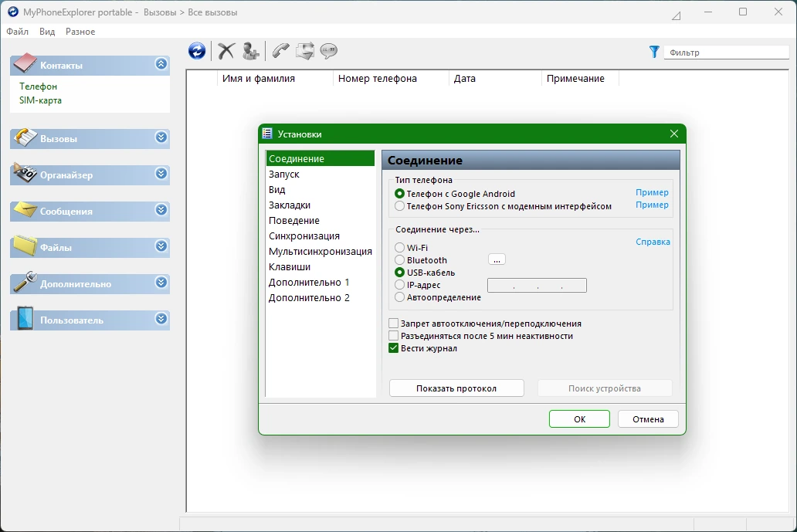
Task: Expand the Файлы panel chevron
Action: point(161,246)
